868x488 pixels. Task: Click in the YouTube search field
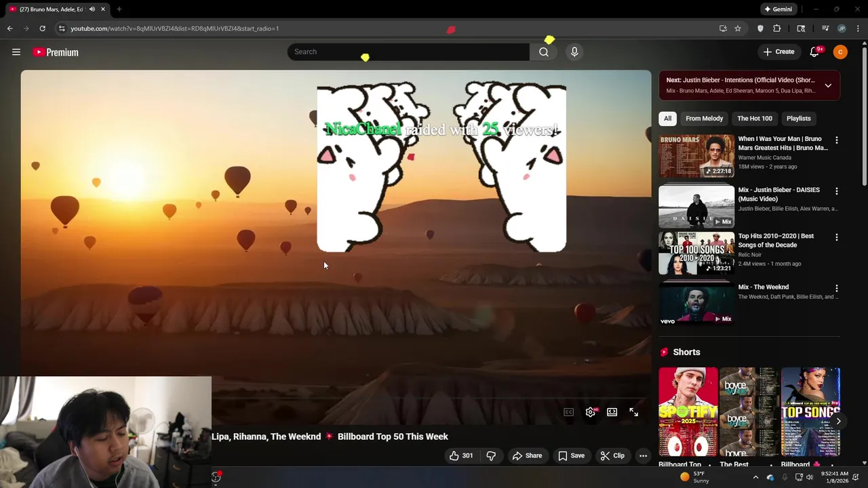408,52
